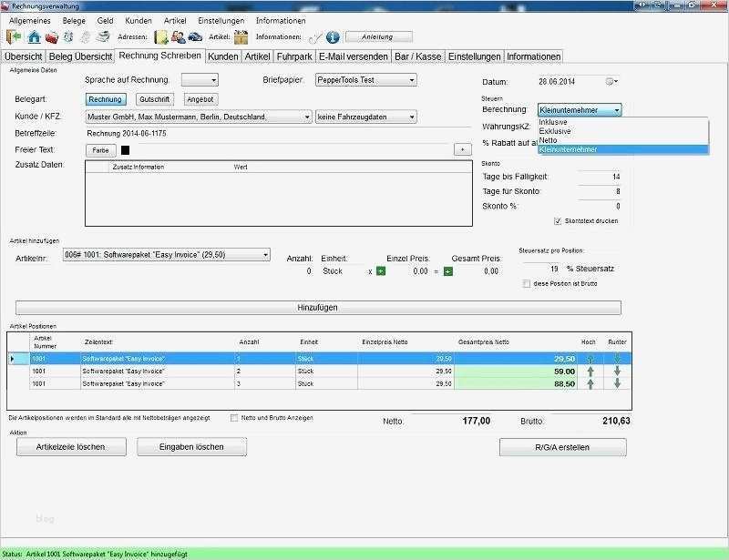Click R/G/A erstellen button
Screen dimensions: 729x560
562,447
